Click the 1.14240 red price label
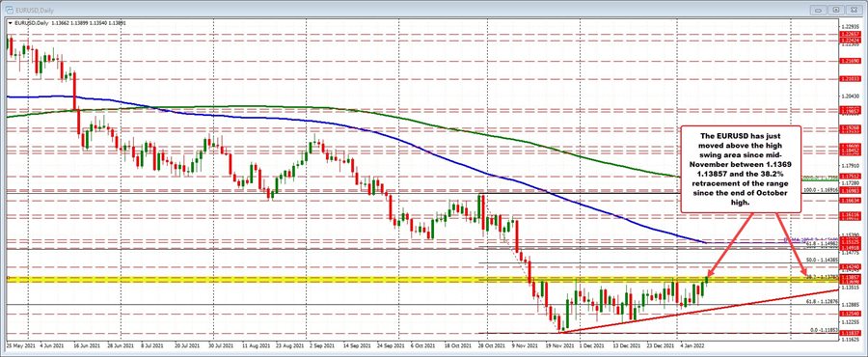The width and height of the screenshot is (868, 357). (852, 265)
